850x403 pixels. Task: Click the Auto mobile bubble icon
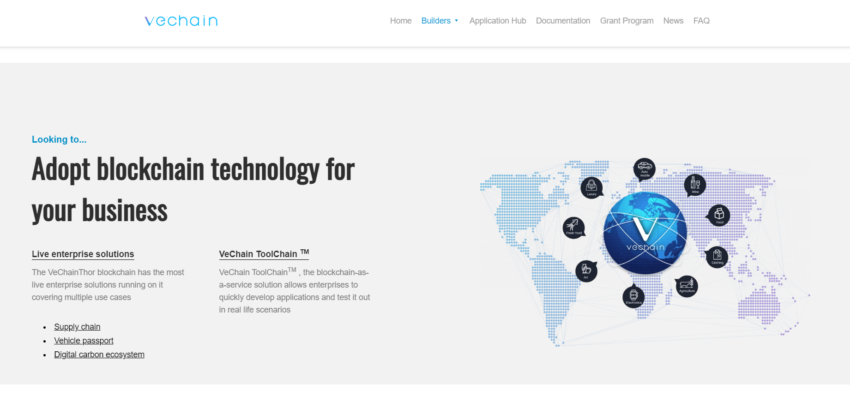[x=645, y=169]
